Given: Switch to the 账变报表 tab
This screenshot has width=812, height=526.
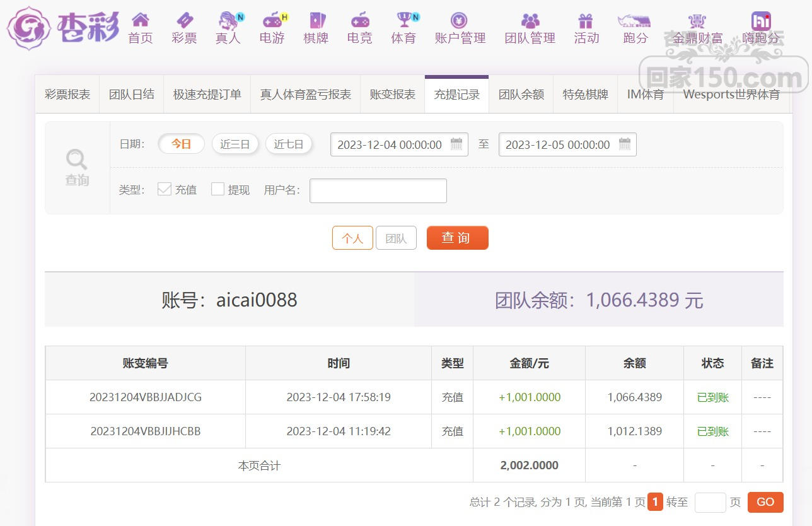Looking at the screenshot, I should 392,95.
